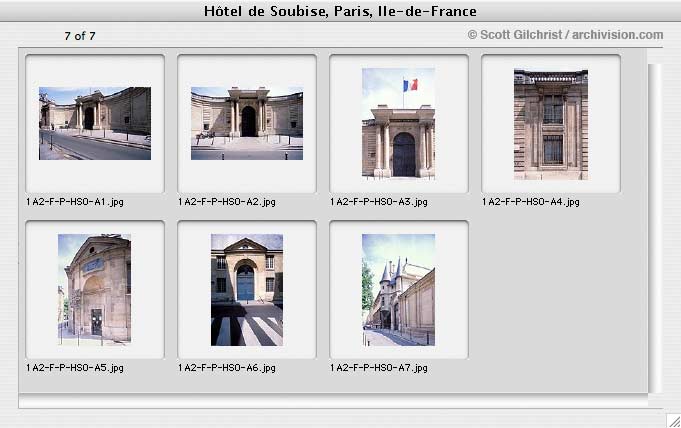Select the blue door thumbnail A6
Screen dimensions: 681x428
(x=247, y=290)
